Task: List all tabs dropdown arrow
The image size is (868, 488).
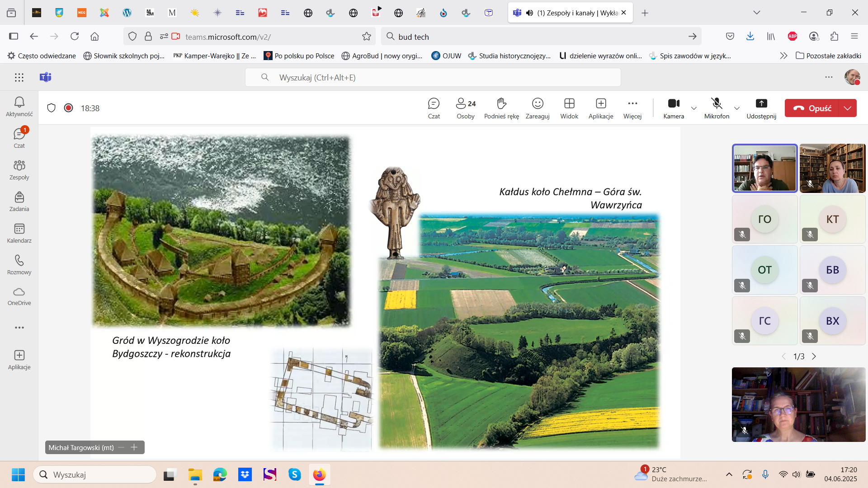Action: [757, 13]
